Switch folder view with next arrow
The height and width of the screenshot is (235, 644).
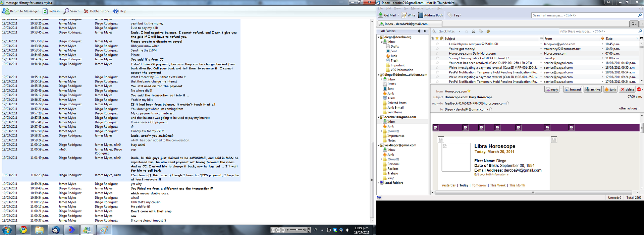coord(425,31)
